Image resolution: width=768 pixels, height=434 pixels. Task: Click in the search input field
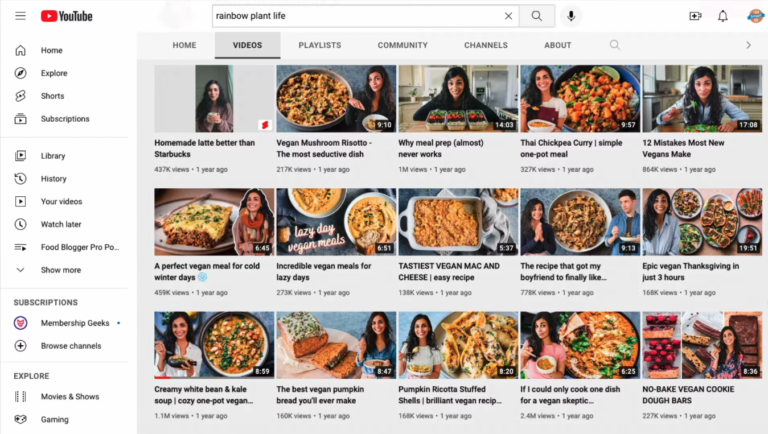coord(355,16)
